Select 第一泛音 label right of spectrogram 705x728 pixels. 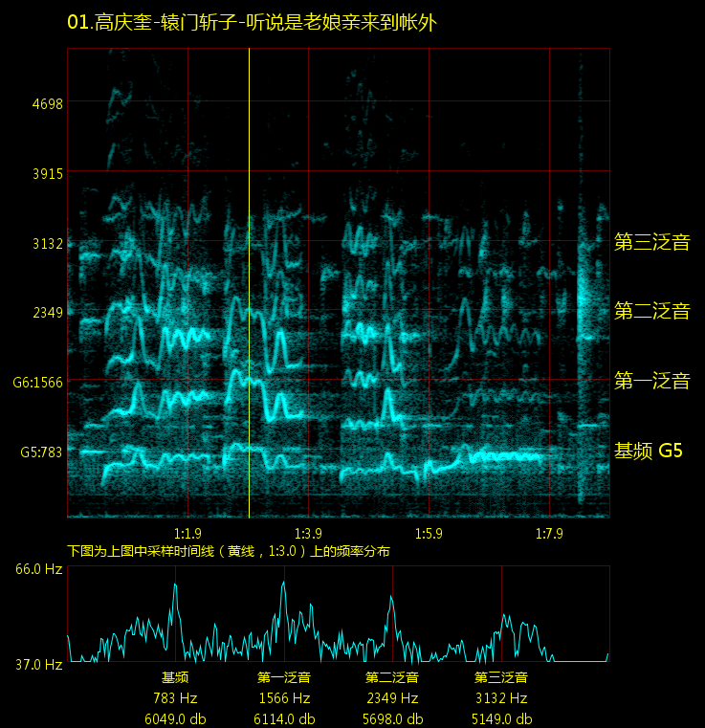651,381
